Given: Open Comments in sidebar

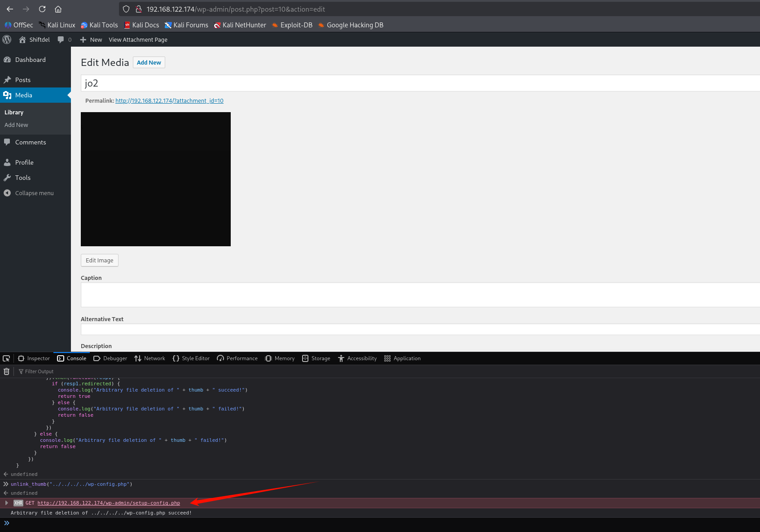Looking at the screenshot, I should pyautogui.click(x=35, y=142).
